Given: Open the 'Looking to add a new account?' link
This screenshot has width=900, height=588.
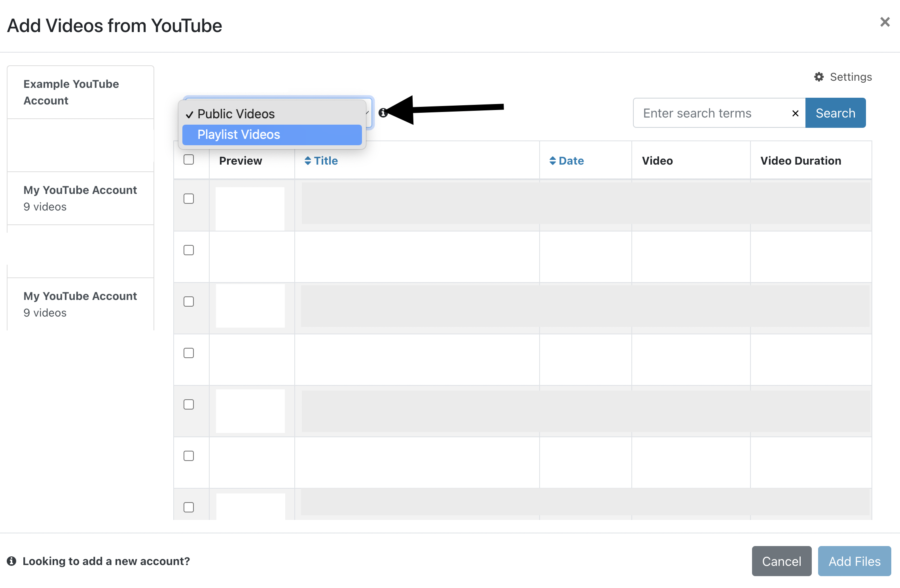Looking at the screenshot, I should pyautogui.click(x=106, y=561).
